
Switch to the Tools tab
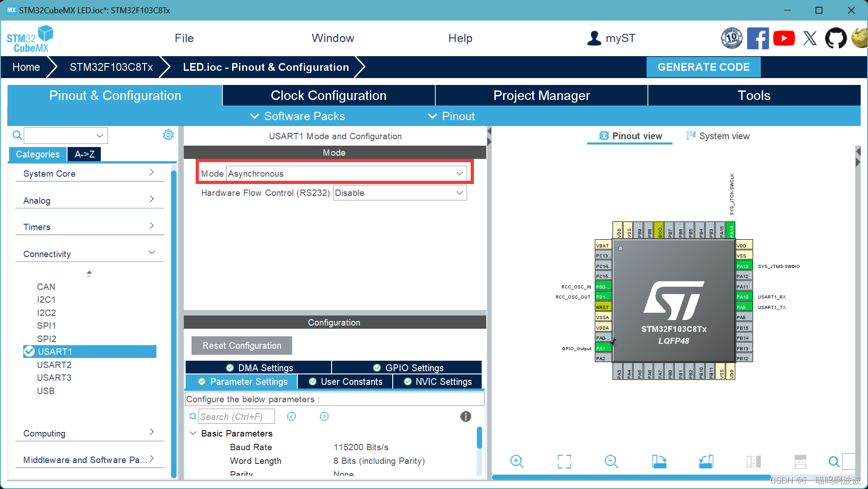(x=754, y=95)
